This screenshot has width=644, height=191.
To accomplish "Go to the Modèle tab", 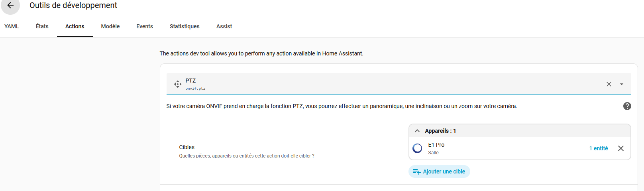I will (110, 26).
